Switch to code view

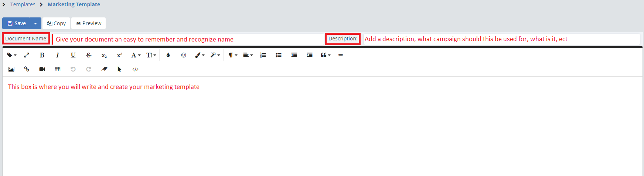pos(136,69)
